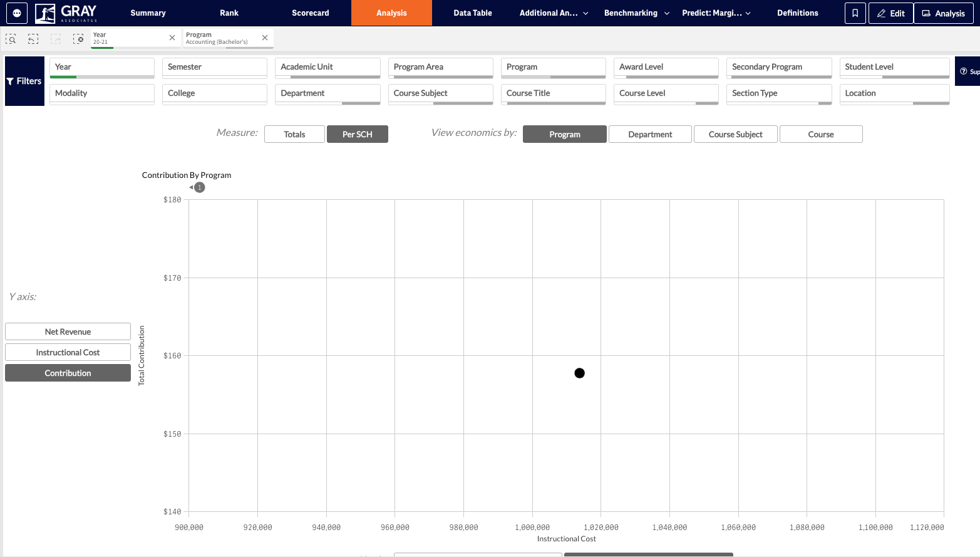This screenshot has height=557, width=980.
Task: Switch to the Rank tab
Action: pyautogui.click(x=229, y=13)
